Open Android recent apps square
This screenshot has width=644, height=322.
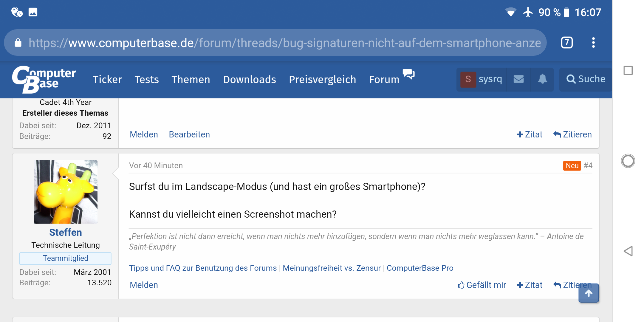pyautogui.click(x=628, y=71)
